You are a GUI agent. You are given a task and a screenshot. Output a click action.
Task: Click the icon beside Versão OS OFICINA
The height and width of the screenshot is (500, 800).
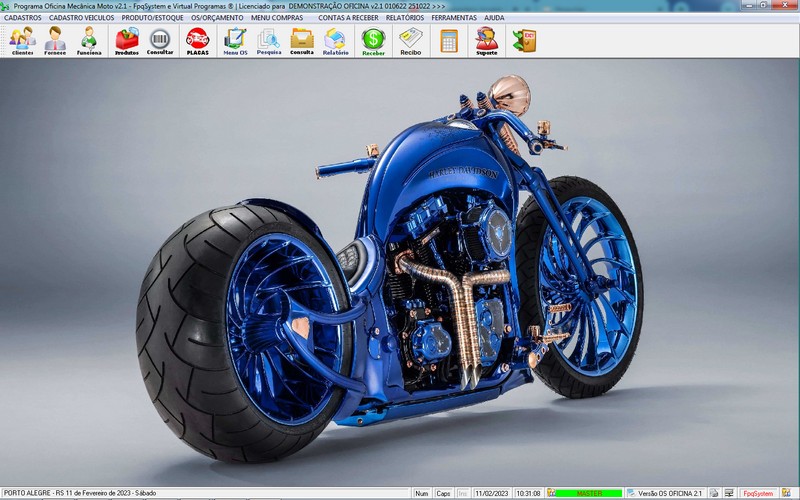tap(632, 493)
